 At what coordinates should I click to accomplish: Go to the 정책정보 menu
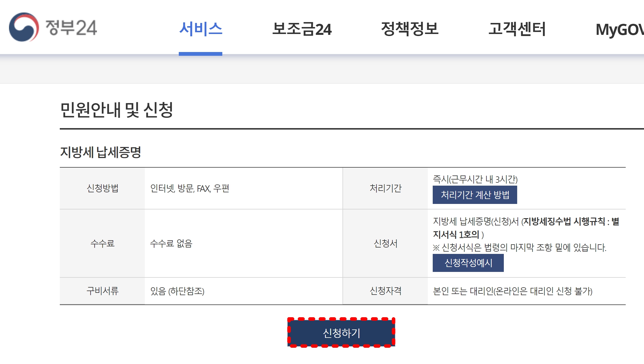point(410,29)
